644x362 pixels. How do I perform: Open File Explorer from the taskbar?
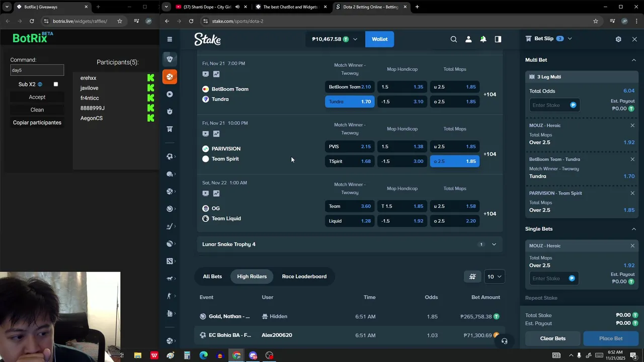click(x=137, y=355)
